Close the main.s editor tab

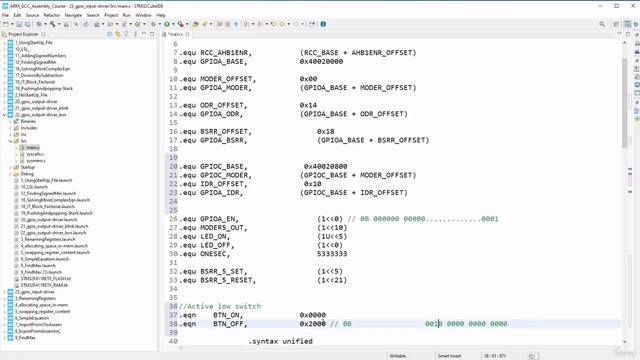(x=187, y=34)
